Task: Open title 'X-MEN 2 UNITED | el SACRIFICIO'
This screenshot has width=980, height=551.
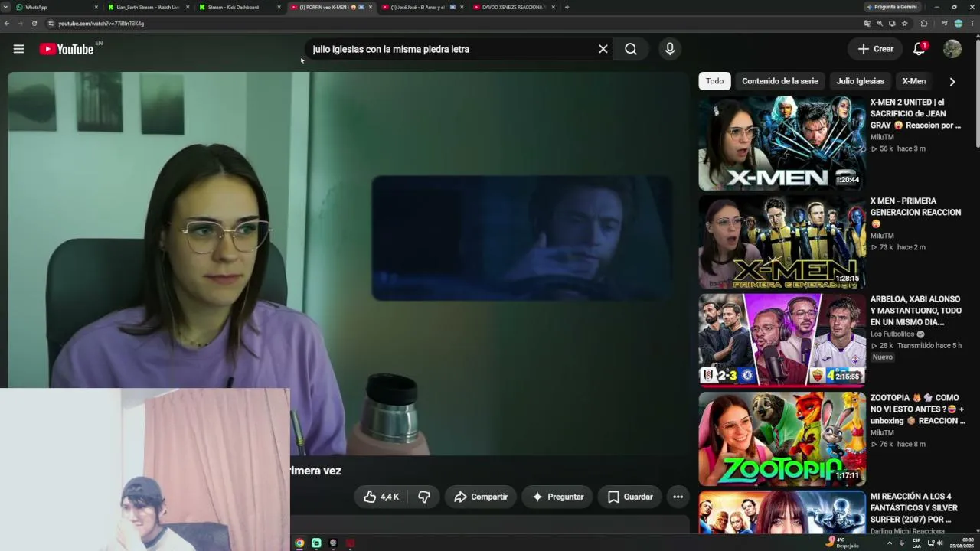Action: pyautogui.click(x=915, y=113)
